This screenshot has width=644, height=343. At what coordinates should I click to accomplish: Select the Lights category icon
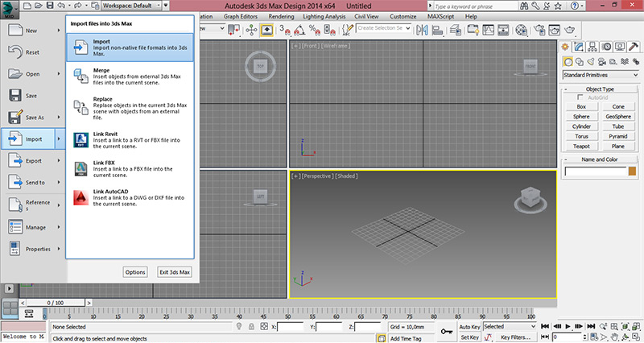[591, 62]
